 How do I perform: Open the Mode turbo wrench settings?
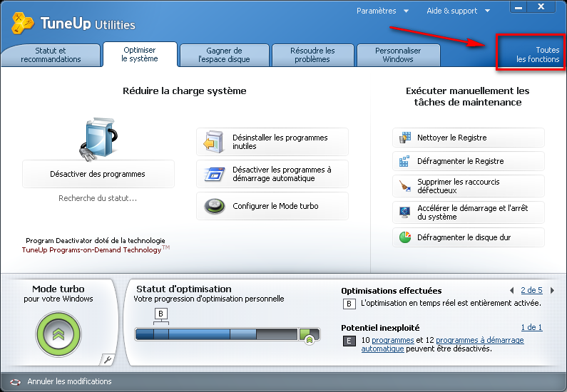tap(107, 360)
